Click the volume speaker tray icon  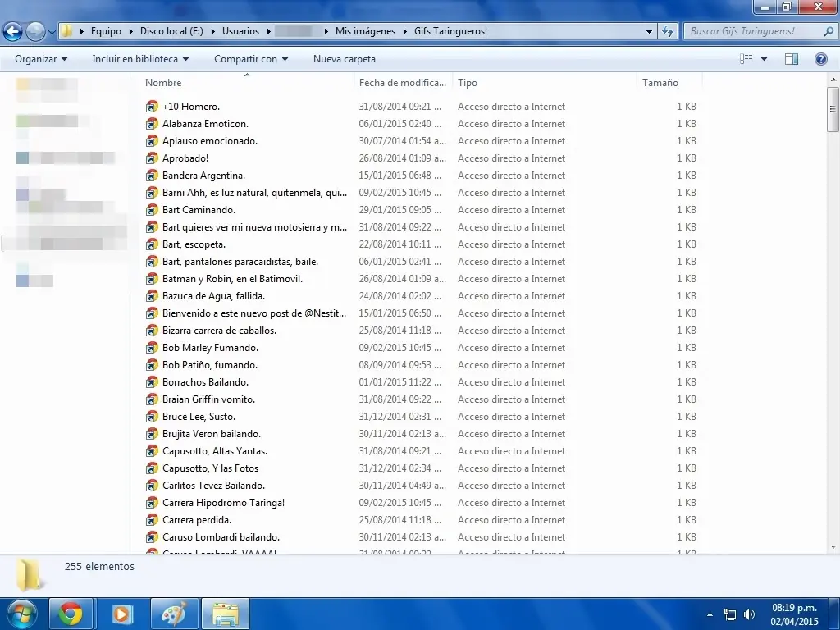[749, 614]
